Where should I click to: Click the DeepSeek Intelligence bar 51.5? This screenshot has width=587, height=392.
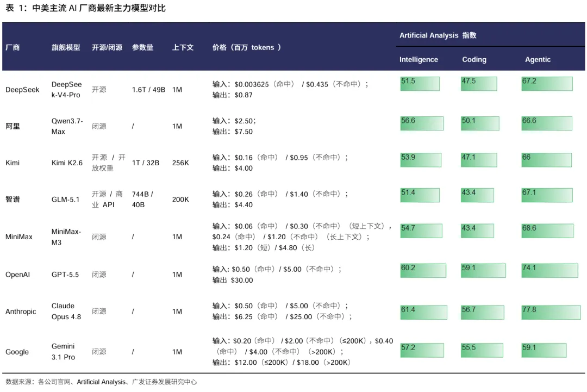[x=420, y=84]
